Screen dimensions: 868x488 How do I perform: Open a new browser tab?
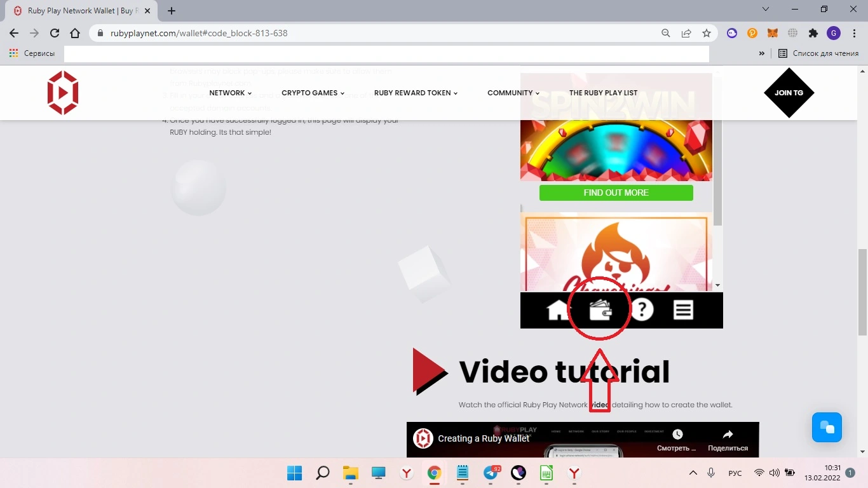point(172,11)
